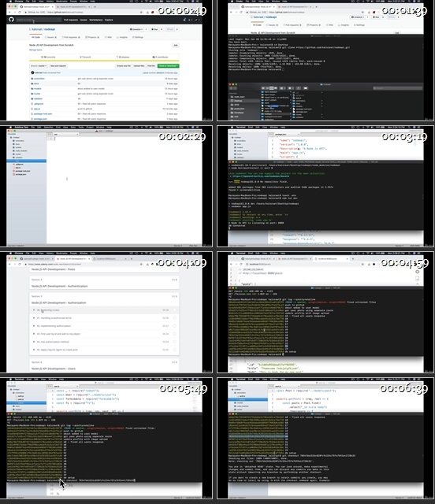Mark Protecting routes lecture complete circle
This screenshot has height=504, width=435.
[175, 310]
